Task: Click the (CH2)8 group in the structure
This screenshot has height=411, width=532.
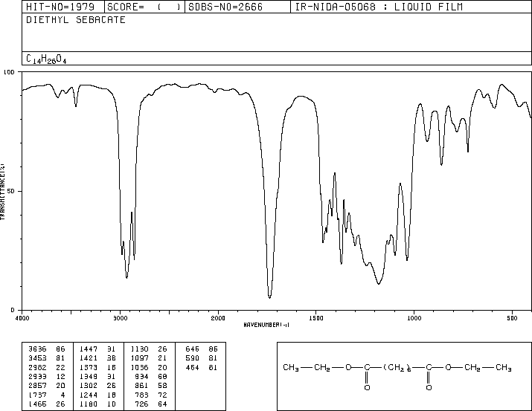Action: 397,368
